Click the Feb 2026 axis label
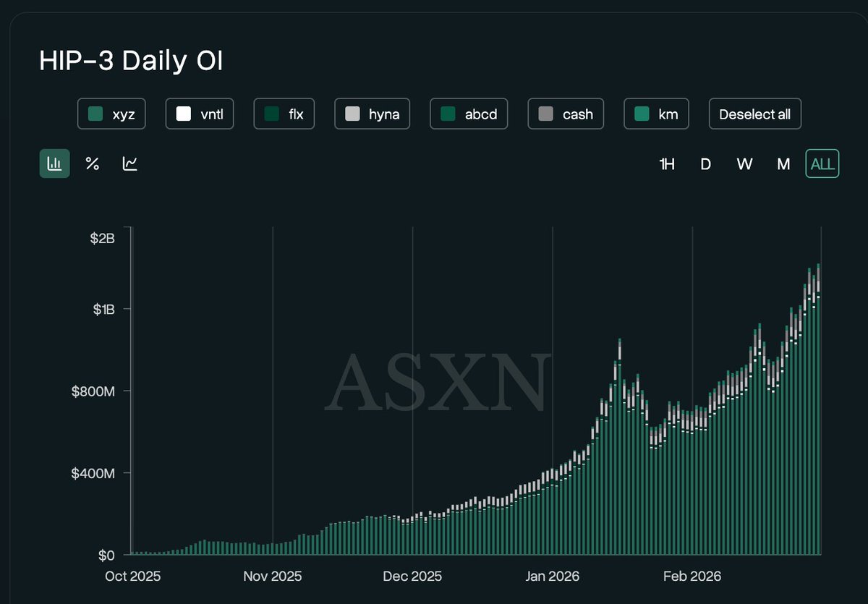 tap(692, 577)
